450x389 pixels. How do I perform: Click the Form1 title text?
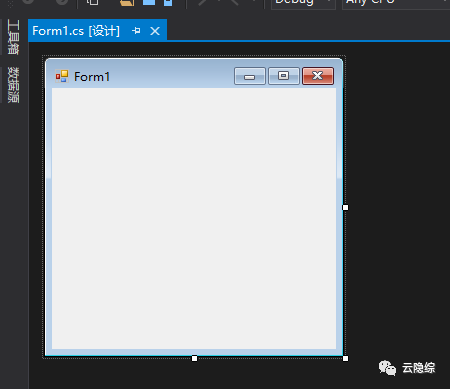[92, 77]
